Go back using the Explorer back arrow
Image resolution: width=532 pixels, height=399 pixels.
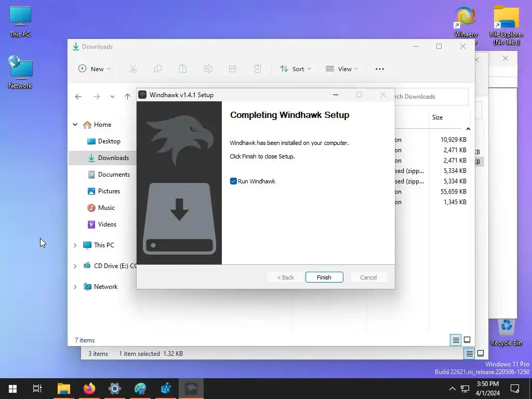[78, 97]
